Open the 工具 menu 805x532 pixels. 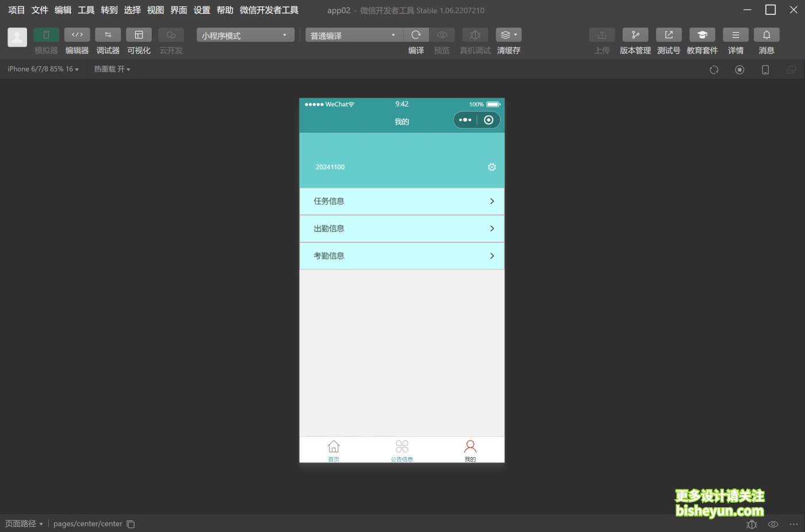(x=86, y=10)
